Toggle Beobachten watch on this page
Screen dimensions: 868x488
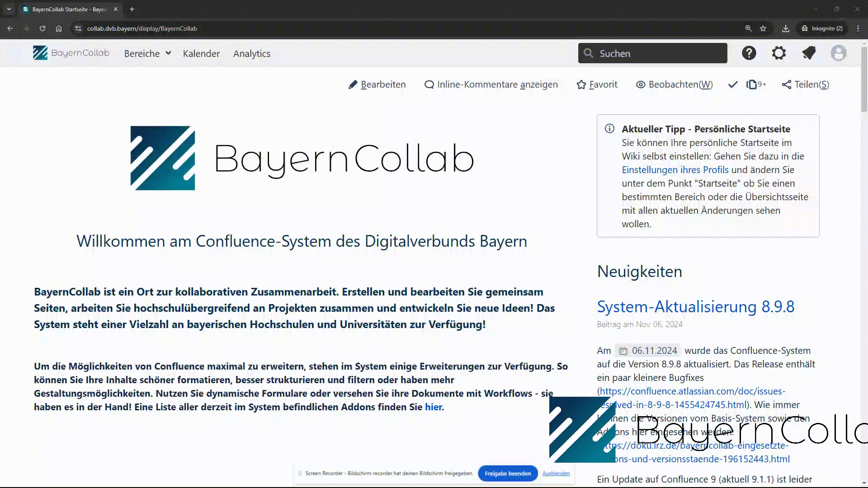point(674,84)
